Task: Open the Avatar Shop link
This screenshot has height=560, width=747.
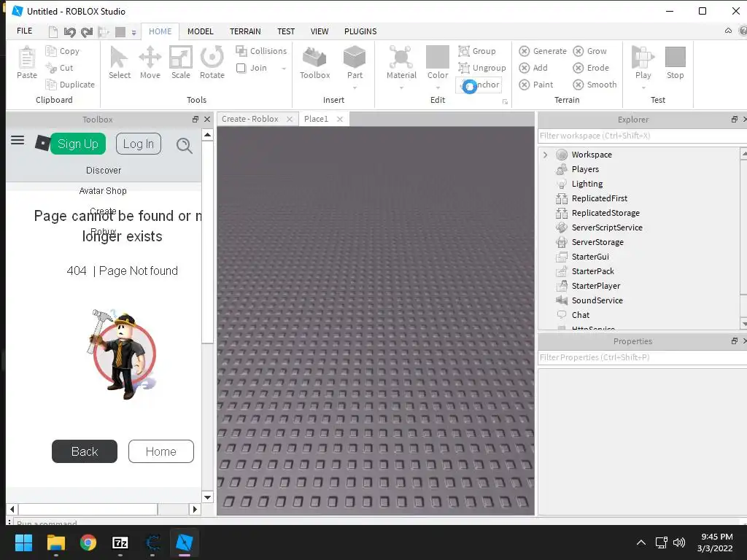Action: coord(103,191)
